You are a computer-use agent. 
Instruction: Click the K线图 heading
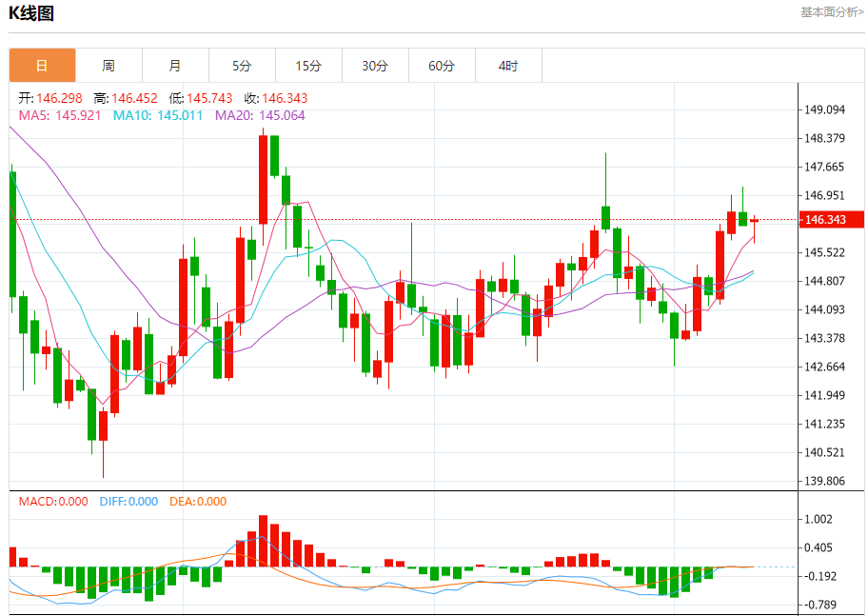[31, 12]
